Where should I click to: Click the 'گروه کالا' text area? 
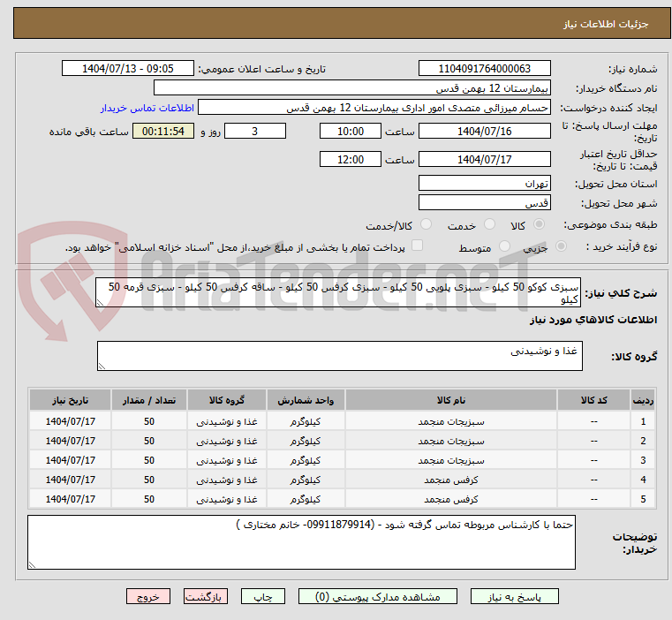(x=339, y=357)
